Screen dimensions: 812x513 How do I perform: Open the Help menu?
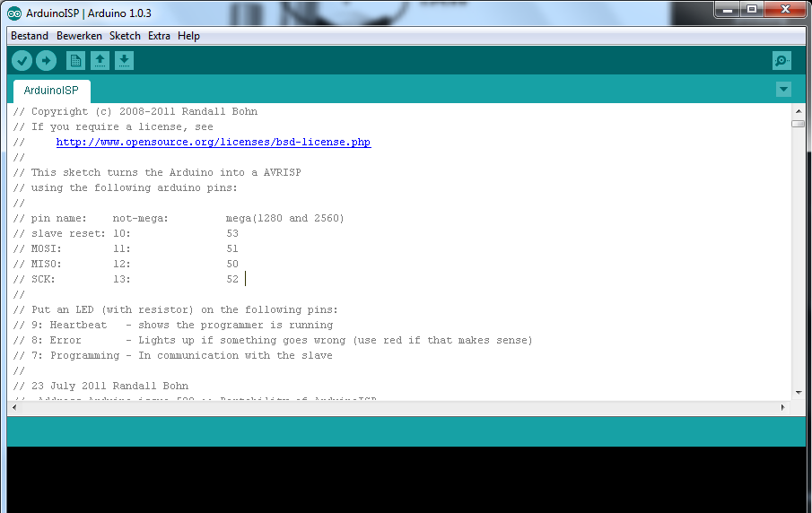click(x=188, y=36)
